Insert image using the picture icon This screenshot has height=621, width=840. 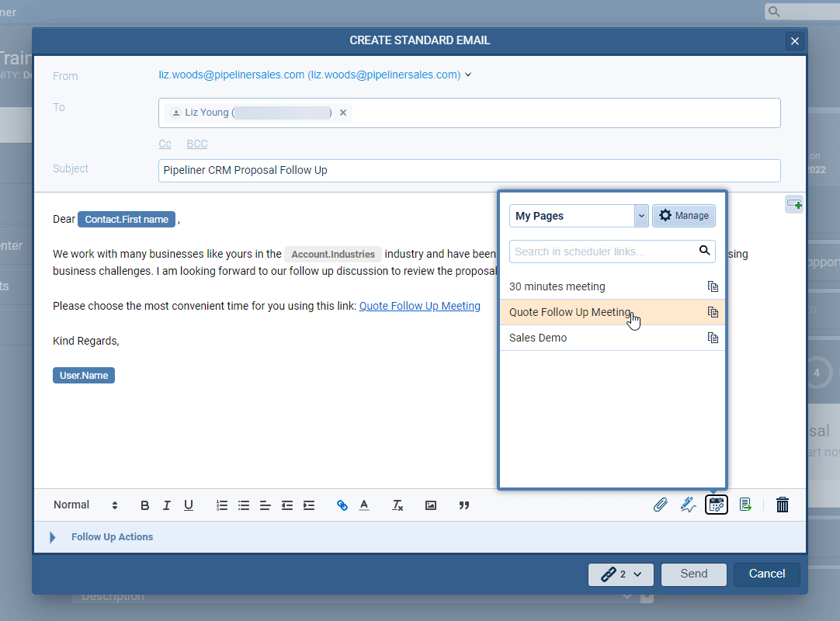[431, 505]
